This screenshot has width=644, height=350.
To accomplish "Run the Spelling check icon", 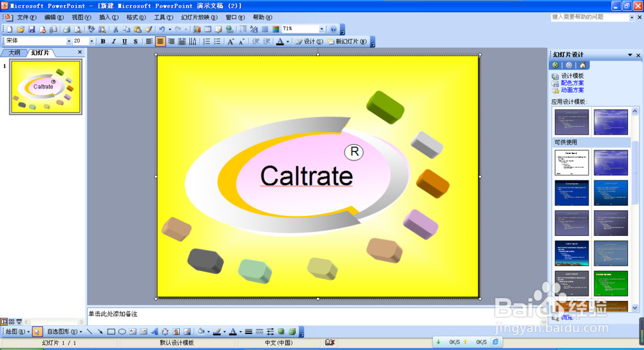I will (x=91, y=29).
